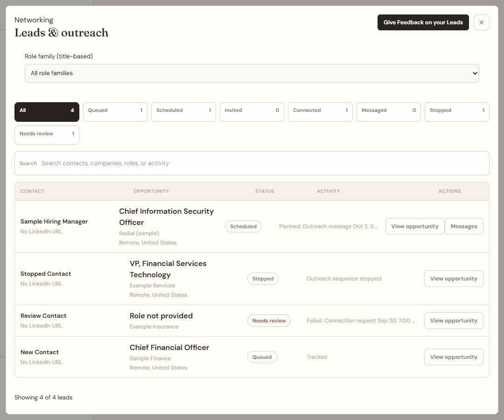This screenshot has height=420, width=504.
Task: Filter by Messaged status
Action: (389, 112)
